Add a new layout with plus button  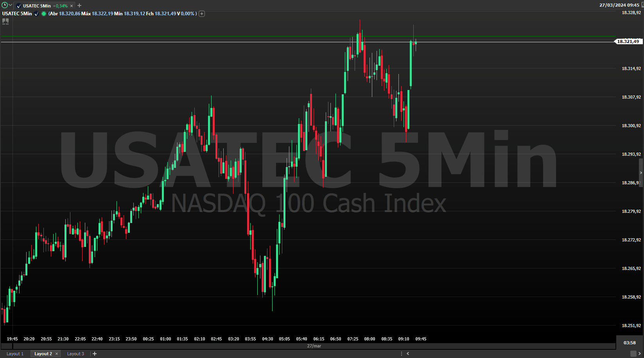click(x=95, y=354)
